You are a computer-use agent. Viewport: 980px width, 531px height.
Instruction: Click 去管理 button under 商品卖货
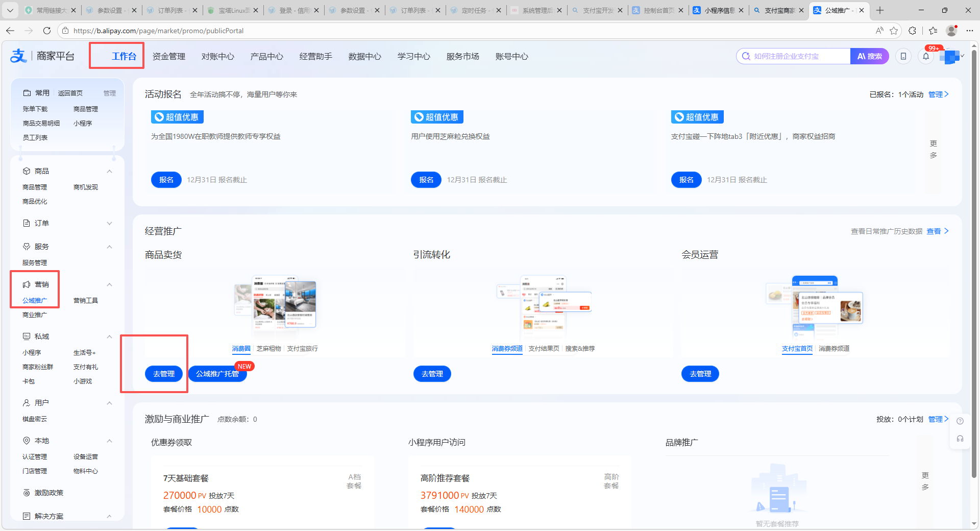click(164, 374)
